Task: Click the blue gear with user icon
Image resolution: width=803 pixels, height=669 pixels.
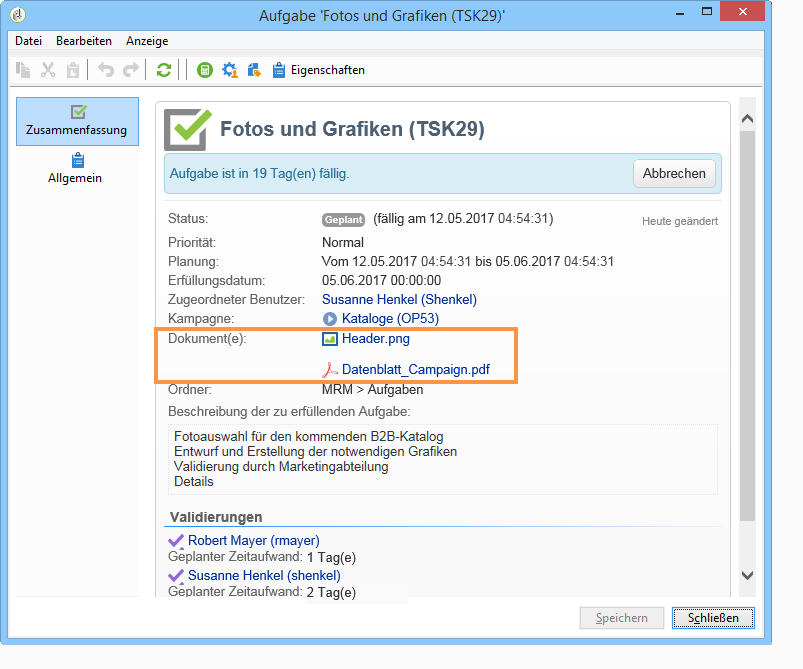Action: (230, 70)
